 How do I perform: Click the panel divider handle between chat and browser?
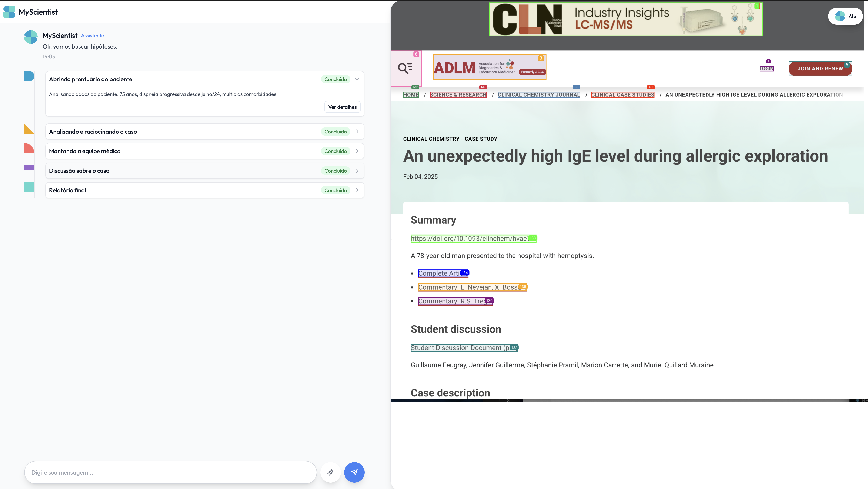click(x=391, y=241)
